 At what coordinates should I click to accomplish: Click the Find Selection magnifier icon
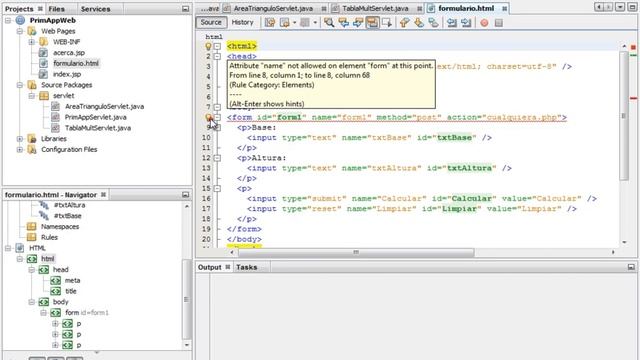329,22
